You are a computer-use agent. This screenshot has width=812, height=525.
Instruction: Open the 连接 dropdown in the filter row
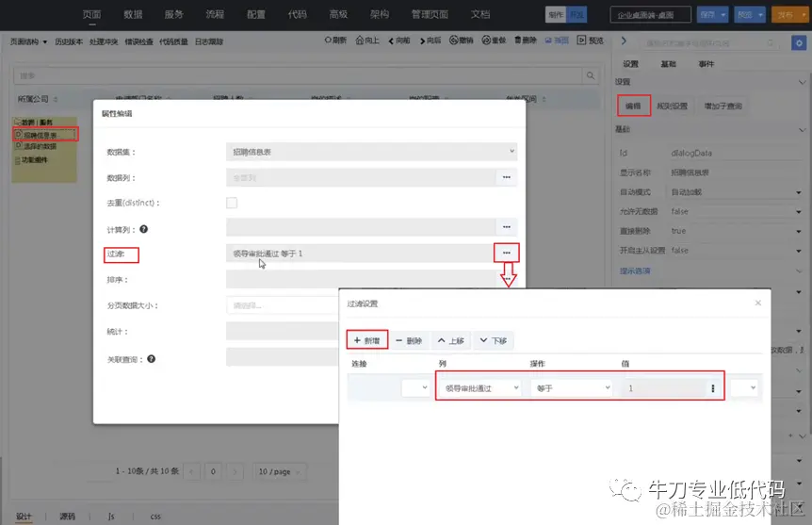tap(415, 388)
